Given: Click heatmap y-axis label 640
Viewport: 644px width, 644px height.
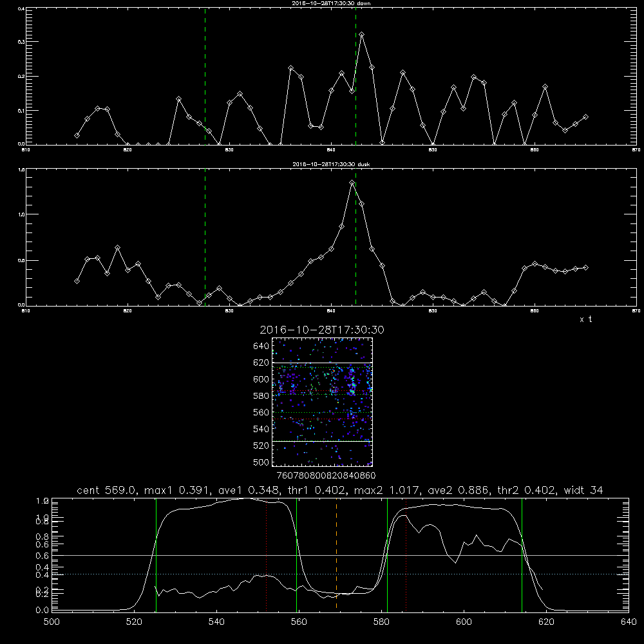Looking at the screenshot, I should coord(261,346).
